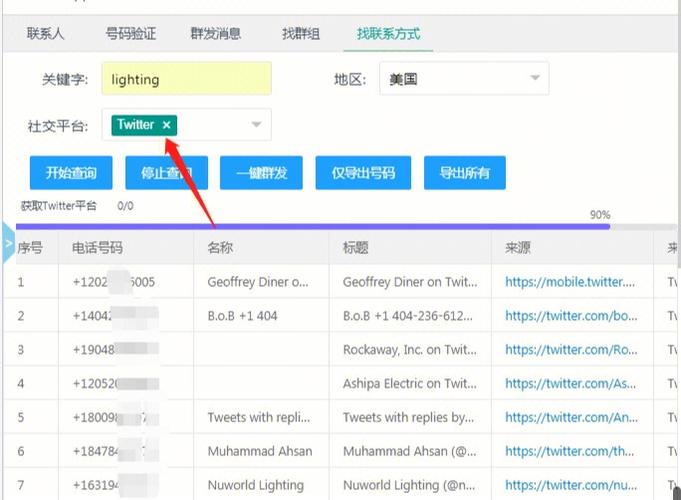Select the name cell Muhammad Ahsan
The image size is (681, 500).
click(260, 451)
